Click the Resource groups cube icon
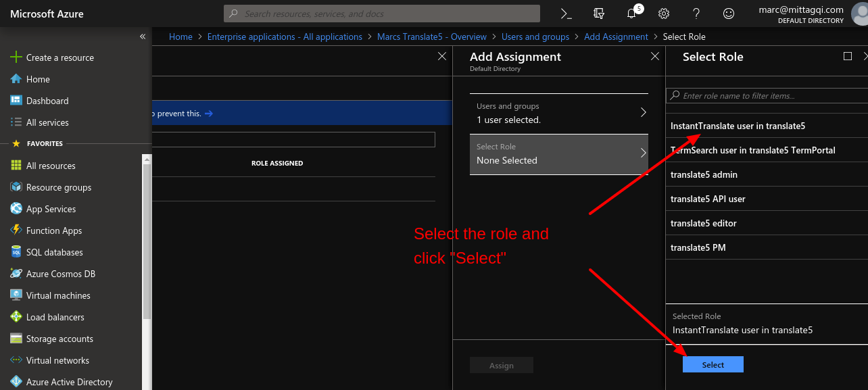 [x=16, y=187]
